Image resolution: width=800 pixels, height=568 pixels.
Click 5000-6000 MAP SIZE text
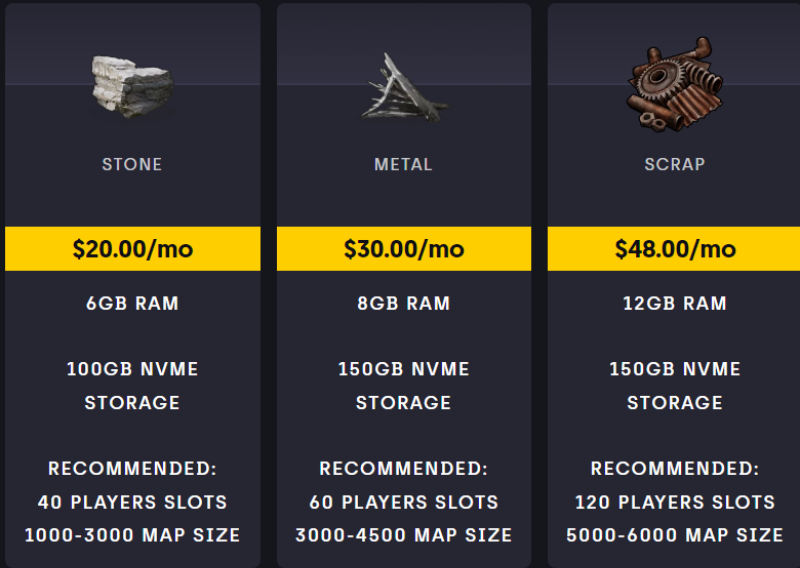pyautogui.click(x=674, y=535)
